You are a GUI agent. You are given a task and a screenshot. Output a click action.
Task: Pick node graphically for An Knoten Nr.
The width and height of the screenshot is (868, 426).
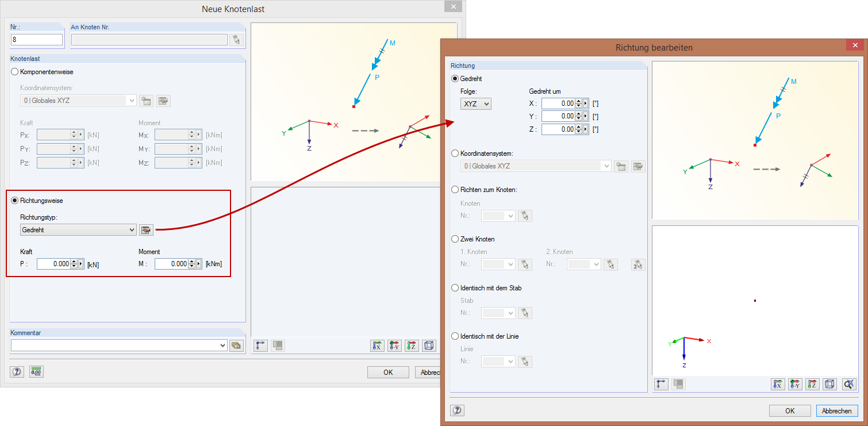click(236, 40)
